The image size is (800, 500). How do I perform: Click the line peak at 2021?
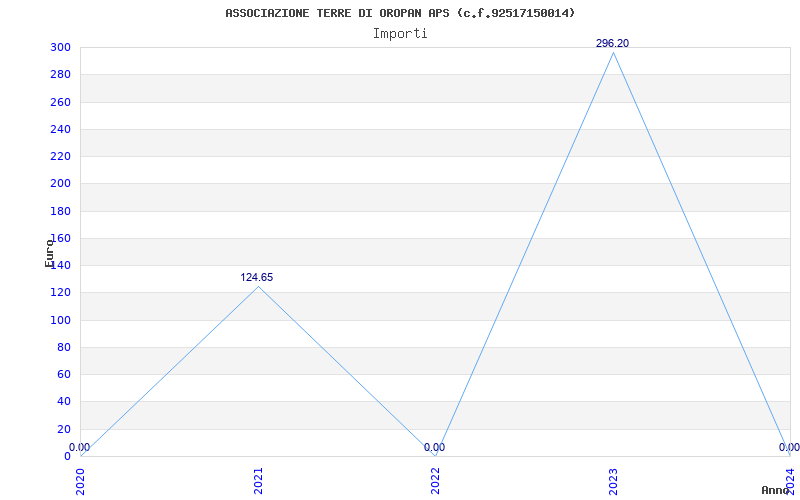pos(258,286)
